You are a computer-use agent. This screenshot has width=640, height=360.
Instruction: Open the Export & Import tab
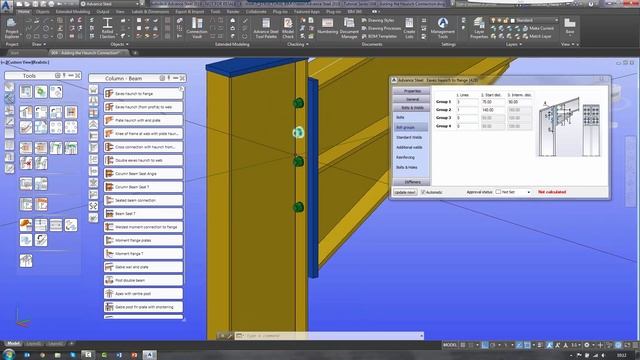189,12
